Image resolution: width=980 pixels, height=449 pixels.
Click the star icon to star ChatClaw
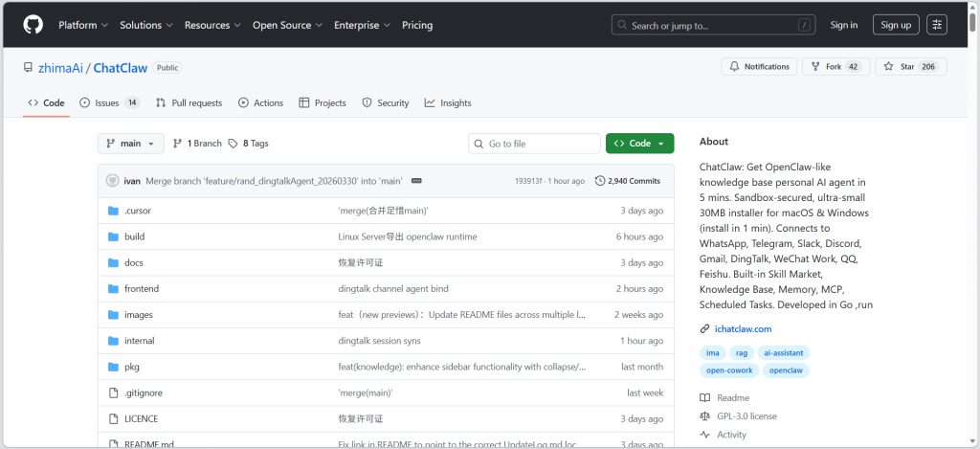pyautogui.click(x=888, y=66)
